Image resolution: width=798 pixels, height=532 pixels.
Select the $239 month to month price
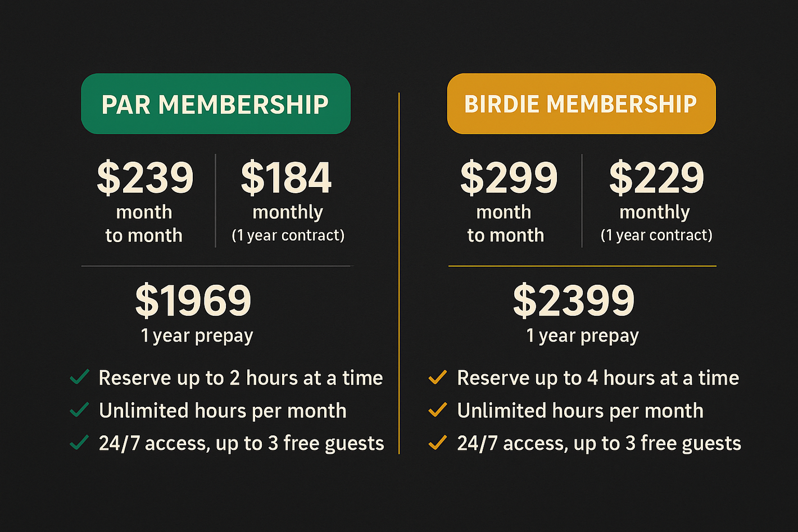coord(145,179)
